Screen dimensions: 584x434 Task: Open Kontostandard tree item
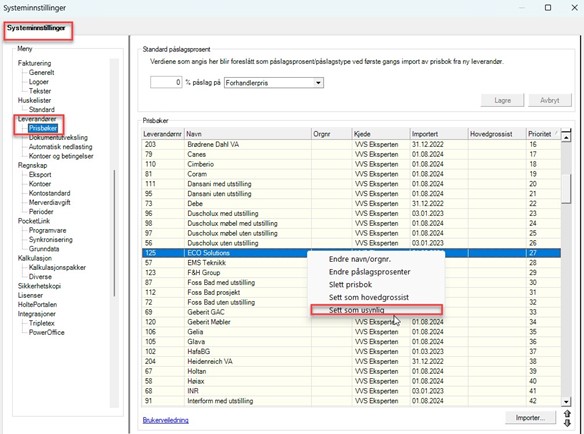[x=50, y=193]
